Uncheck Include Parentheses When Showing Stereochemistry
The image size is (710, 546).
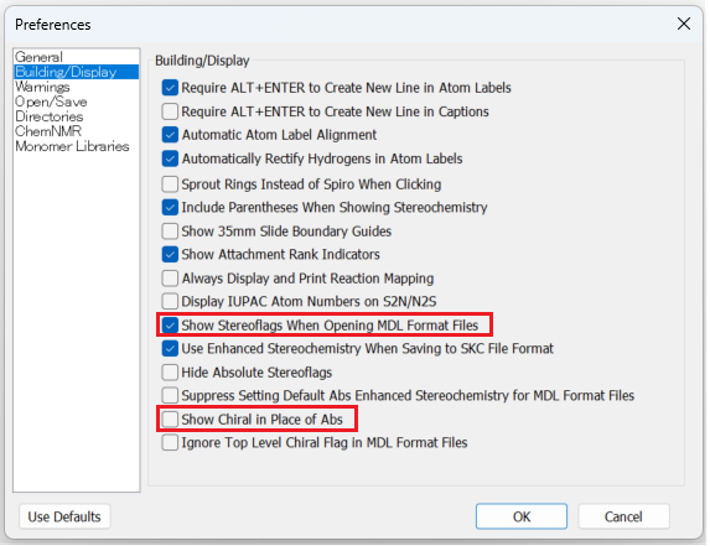tap(170, 208)
